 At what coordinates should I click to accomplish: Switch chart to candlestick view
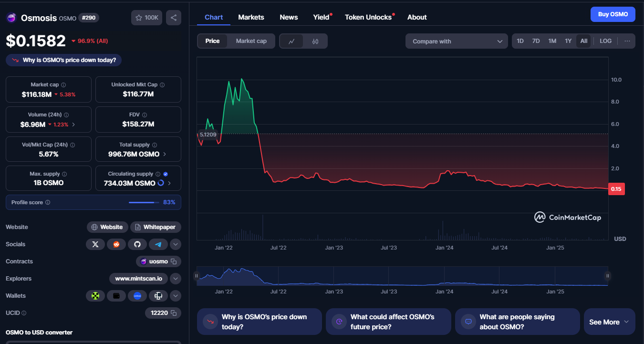pos(315,41)
